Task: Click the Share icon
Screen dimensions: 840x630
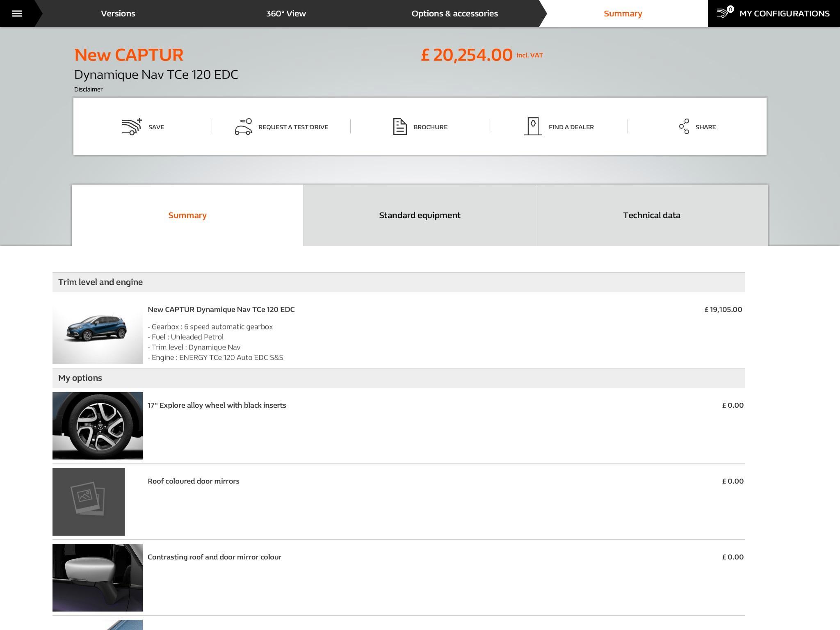Action: 684,127
